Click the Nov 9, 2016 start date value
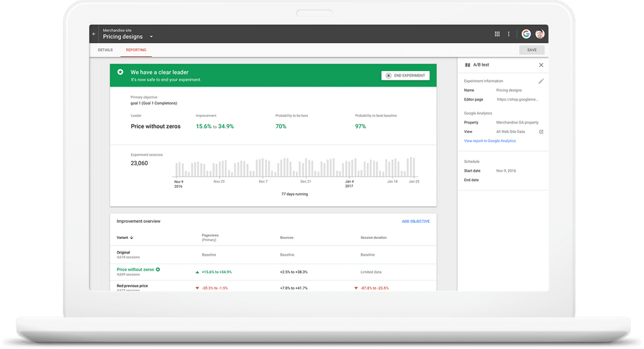The height and width of the screenshot is (349, 644). (x=506, y=171)
